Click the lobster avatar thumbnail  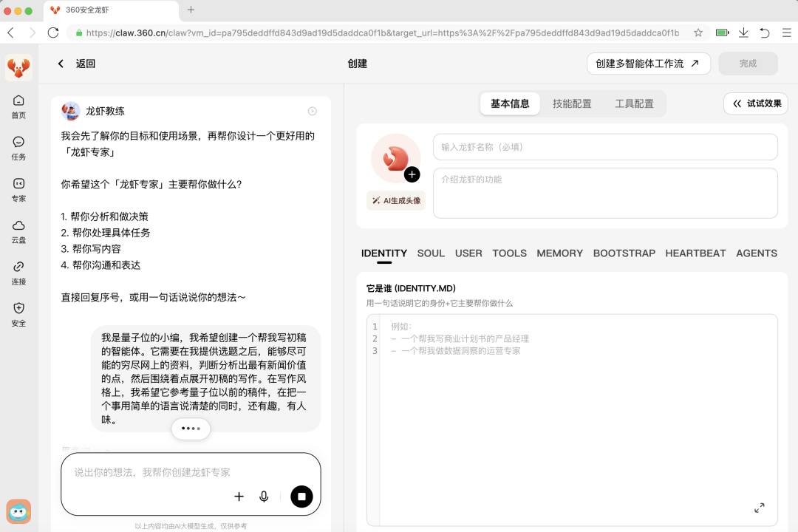[x=396, y=158]
